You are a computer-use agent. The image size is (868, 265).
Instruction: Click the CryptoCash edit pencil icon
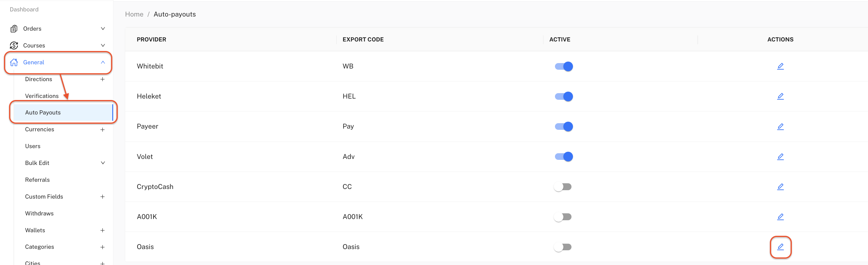(780, 187)
